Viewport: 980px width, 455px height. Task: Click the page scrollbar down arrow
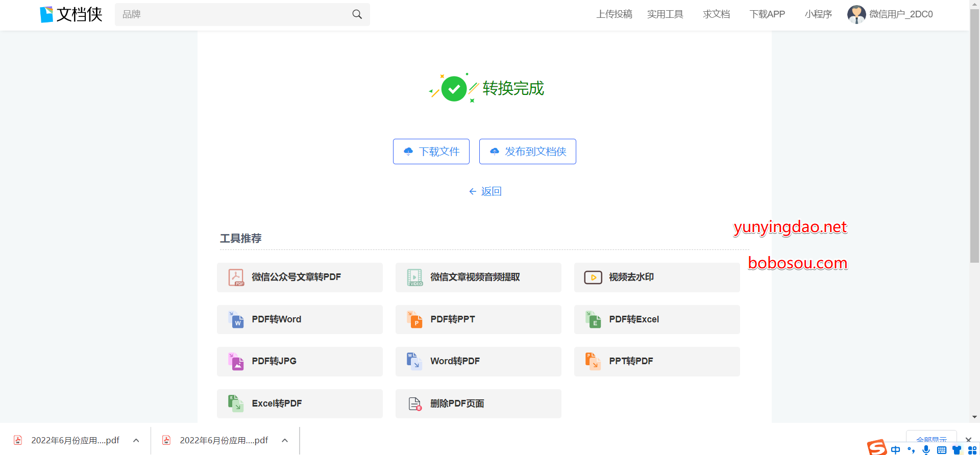(974, 417)
